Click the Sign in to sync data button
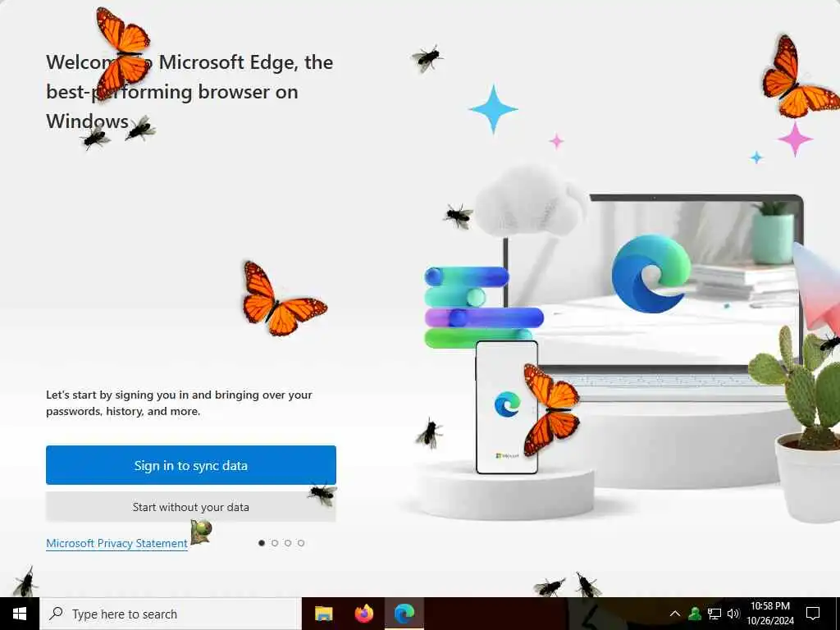The image size is (840, 630). click(x=190, y=465)
